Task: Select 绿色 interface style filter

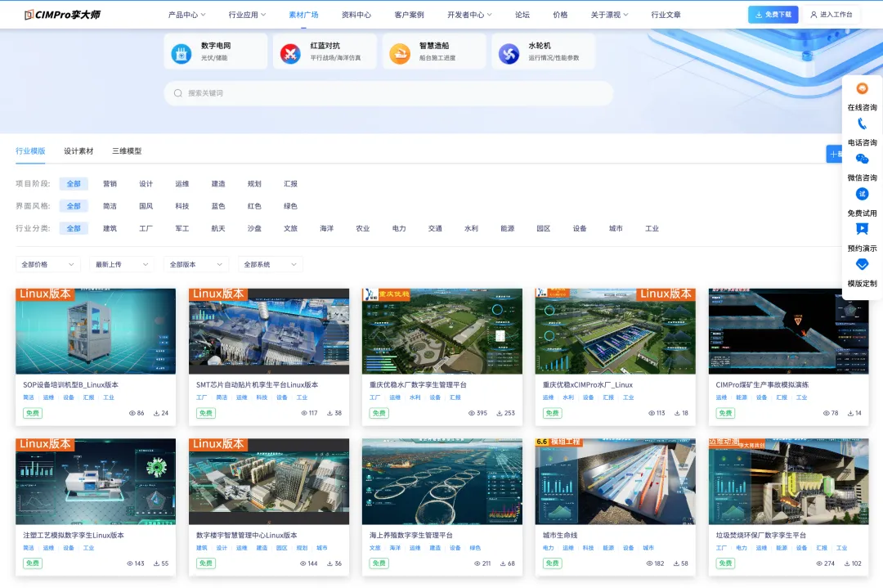Action: 290,206
